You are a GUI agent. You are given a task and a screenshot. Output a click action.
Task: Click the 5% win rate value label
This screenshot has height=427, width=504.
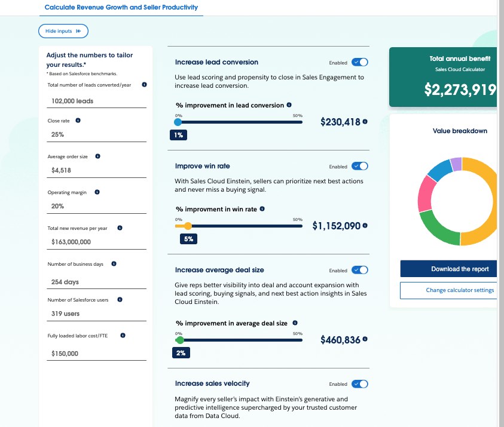[x=189, y=239]
